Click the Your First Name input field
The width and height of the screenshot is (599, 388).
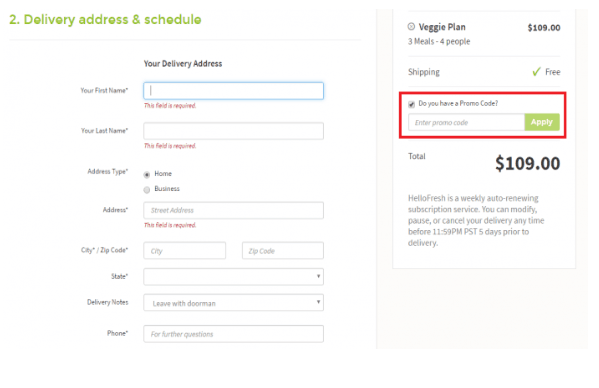(x=233, y=91)
